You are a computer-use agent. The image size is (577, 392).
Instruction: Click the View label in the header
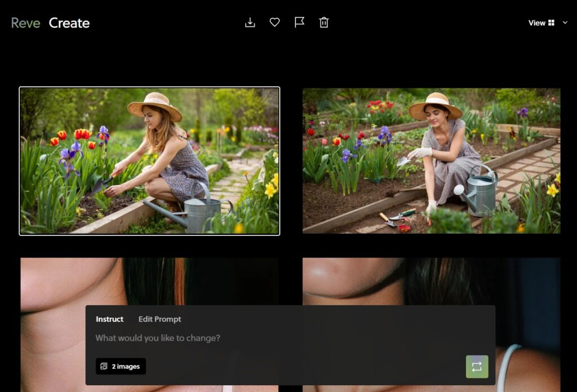[x=536, y=23]
